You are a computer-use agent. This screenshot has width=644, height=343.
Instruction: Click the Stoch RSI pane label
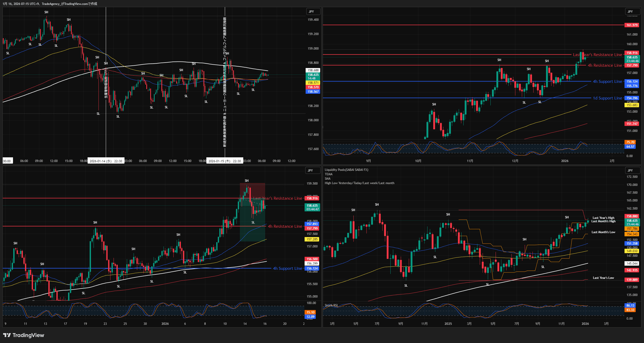pyautogui.click(x=331, y=305)
